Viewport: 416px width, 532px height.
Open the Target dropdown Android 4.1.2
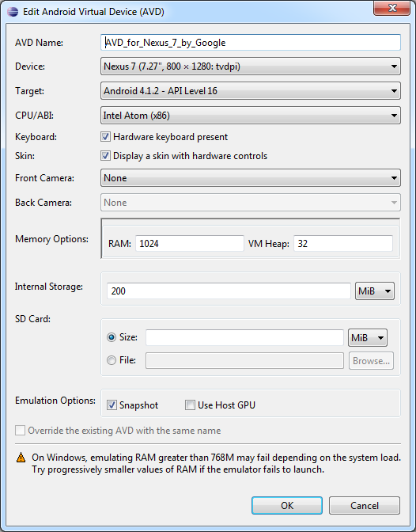tap(251, 91)
